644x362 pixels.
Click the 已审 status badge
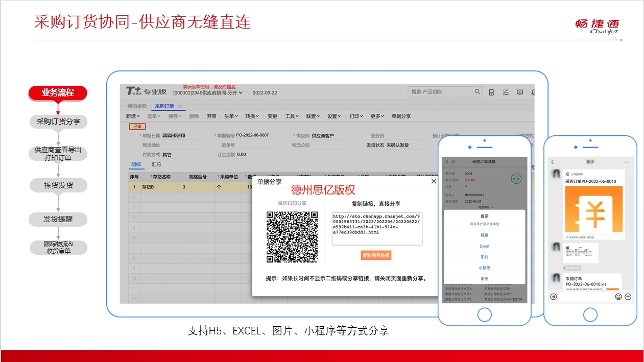(137, 126)
